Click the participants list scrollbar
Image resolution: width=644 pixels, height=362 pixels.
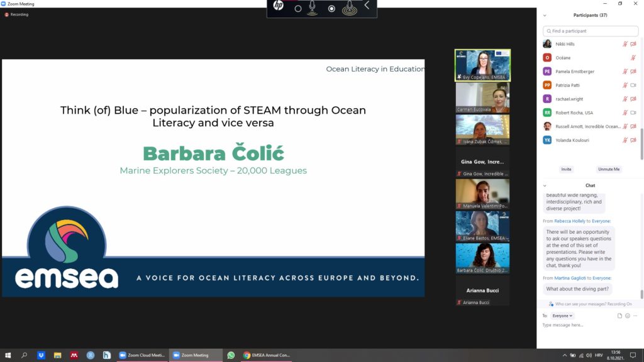point(641,144)
